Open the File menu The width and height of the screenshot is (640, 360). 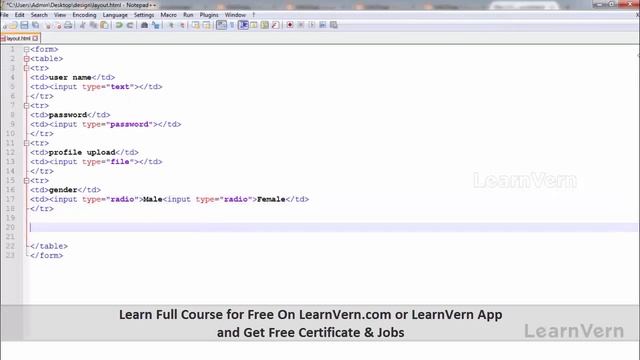4,15
